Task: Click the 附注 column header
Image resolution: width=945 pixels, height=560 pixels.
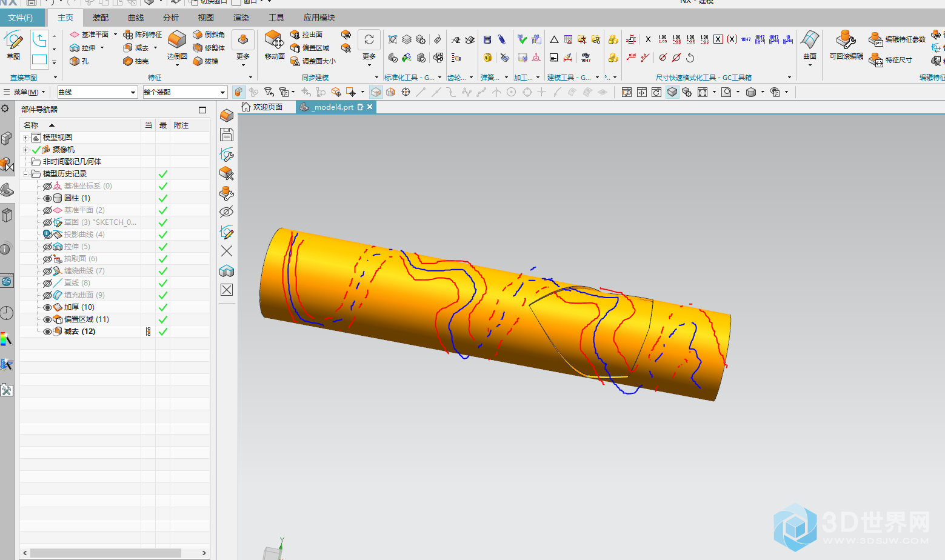Action: click(181, 125)
